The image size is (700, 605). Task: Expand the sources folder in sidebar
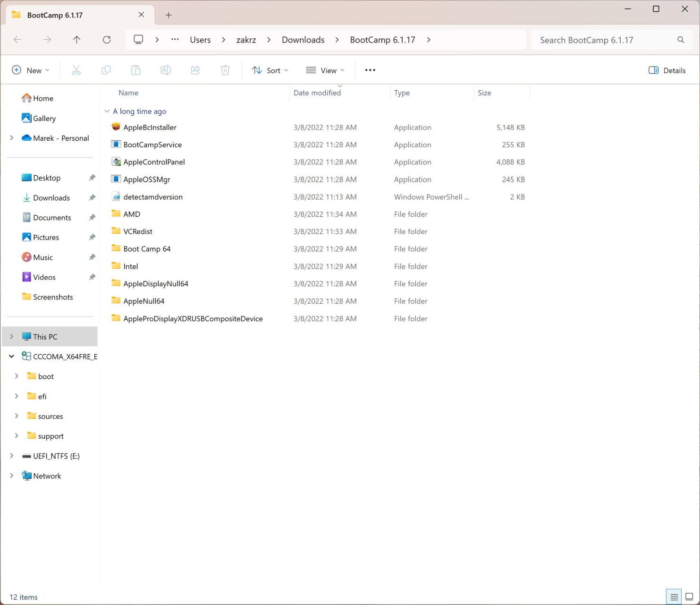coord(17,416)
